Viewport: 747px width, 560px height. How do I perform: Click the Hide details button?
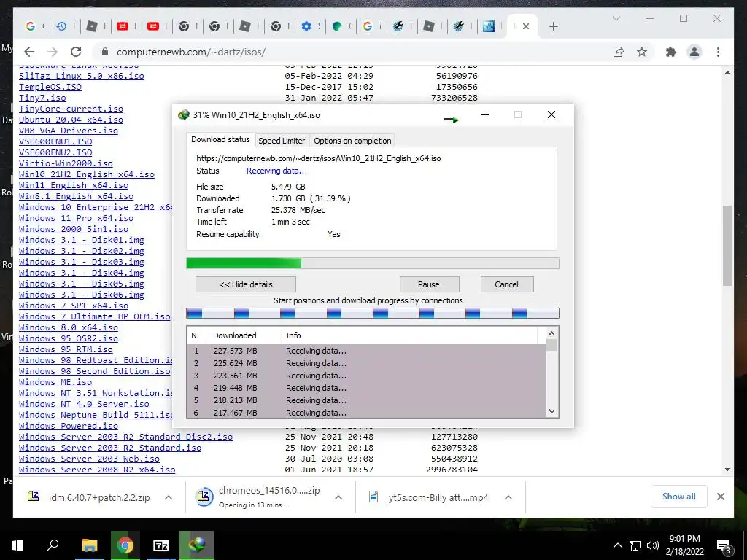246,284
